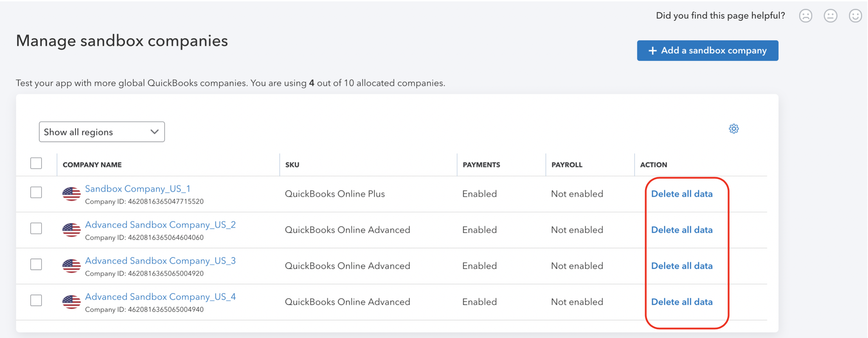
Task: Click Add a sandbox company button
Action: [x=708, y=50]
